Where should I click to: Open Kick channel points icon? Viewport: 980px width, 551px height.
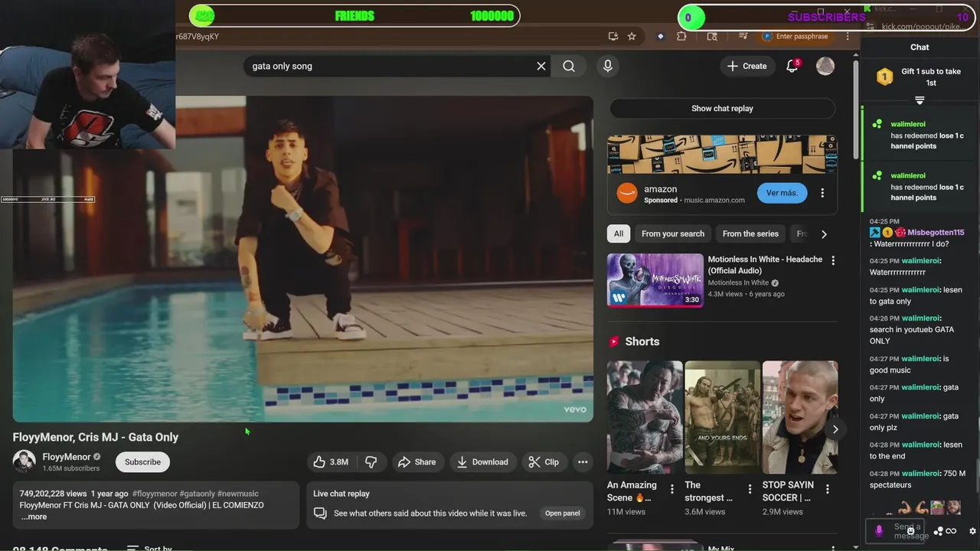[938, 531]
